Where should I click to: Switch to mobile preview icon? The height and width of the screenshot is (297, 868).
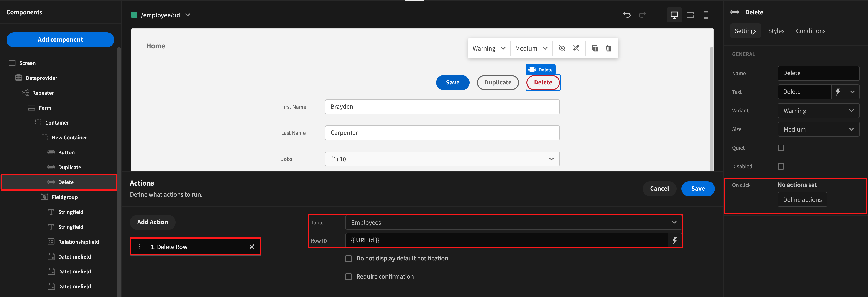[x=706, y=15]
